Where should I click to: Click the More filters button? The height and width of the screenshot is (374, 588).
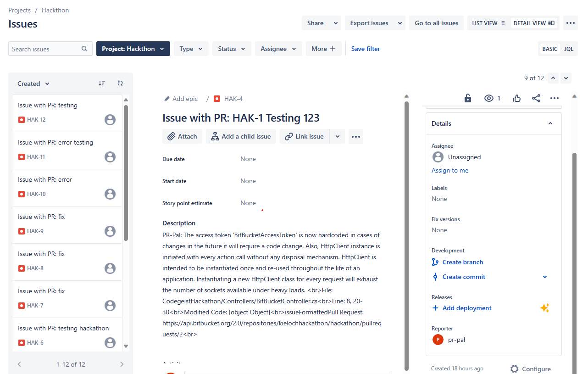point(324,49)
